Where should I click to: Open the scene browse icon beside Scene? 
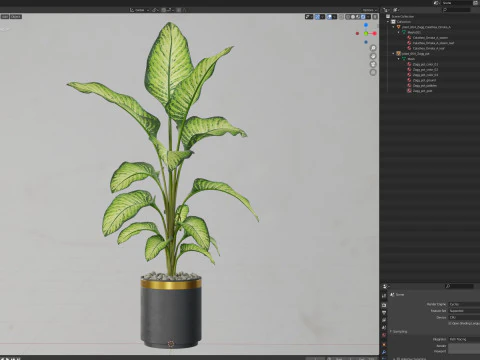click(x=437, y=3)
